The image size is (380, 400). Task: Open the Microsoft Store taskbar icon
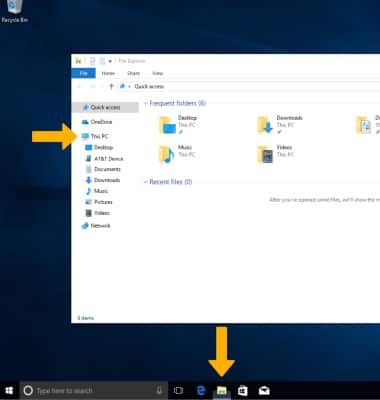coord(243,390)
